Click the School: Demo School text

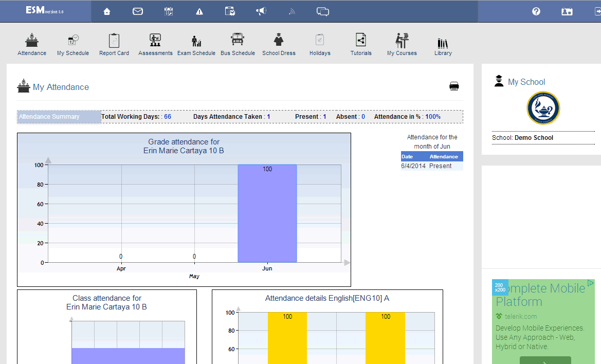point(522,138)
